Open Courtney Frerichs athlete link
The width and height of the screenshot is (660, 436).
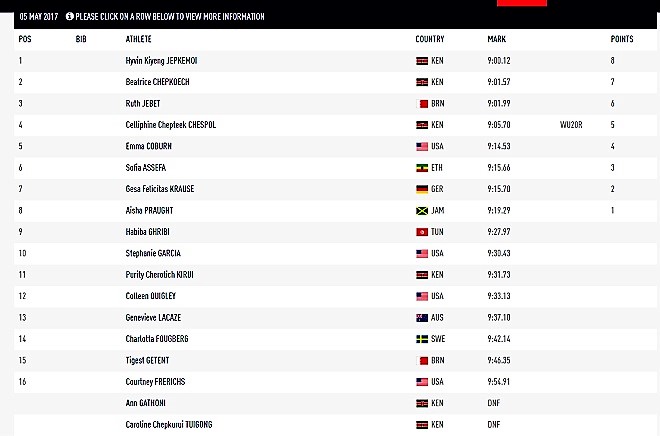154,382
